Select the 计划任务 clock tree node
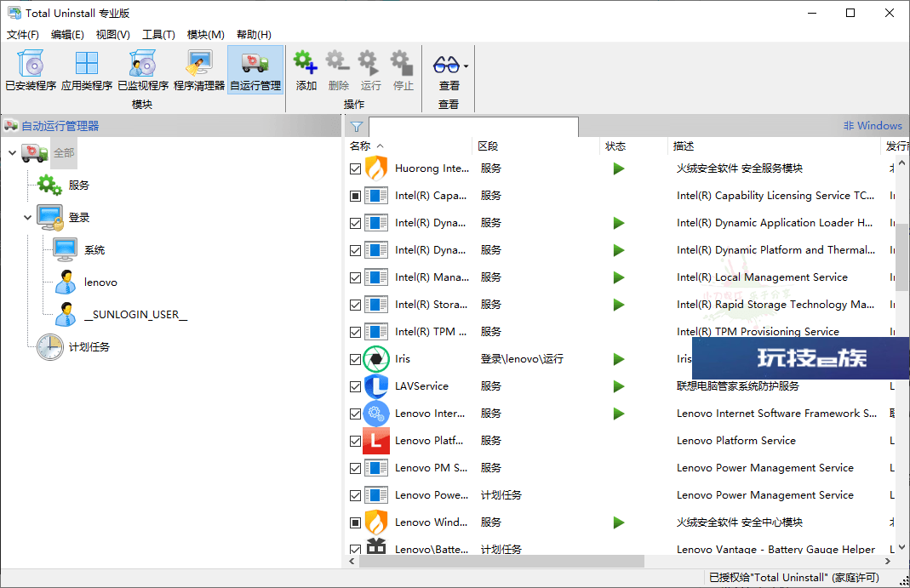This screenshot has height=588, width=910. click(x=50, y=347)
